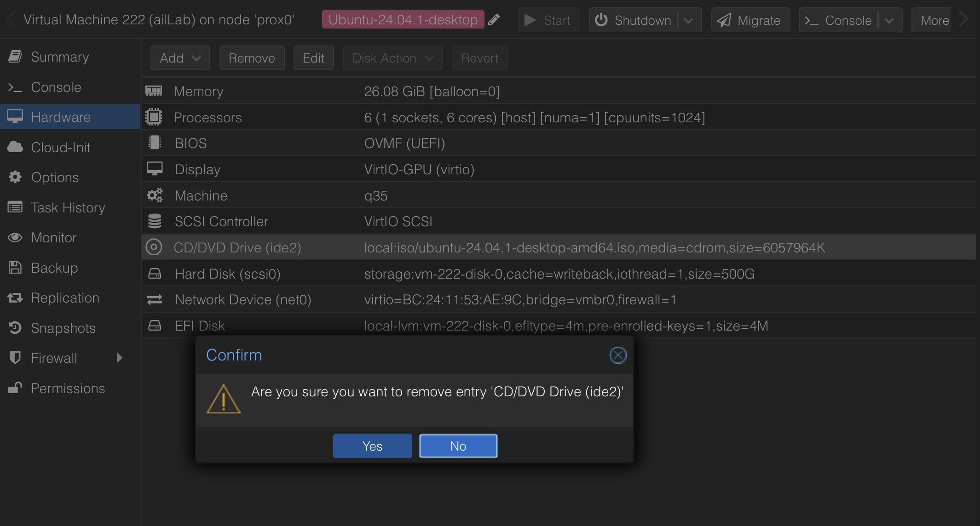Click the pencil icon to edit VM notes tag
Screen dimensions: 980x526
point(494,20)
